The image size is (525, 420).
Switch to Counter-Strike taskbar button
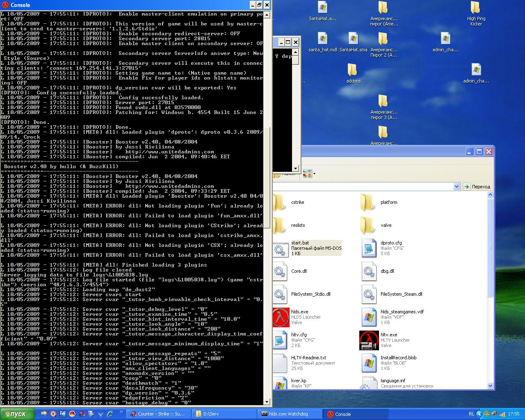pos(158,414)
